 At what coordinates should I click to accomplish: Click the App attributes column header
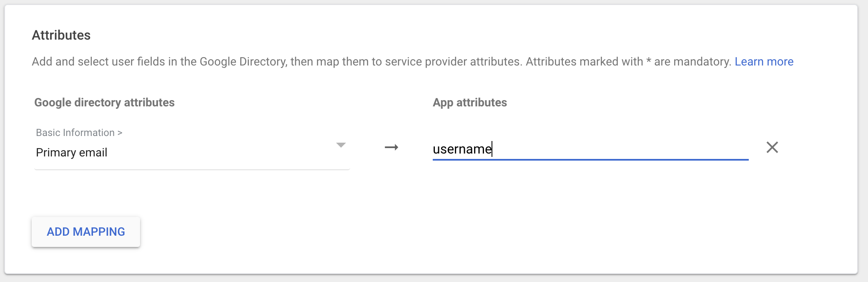coord(470,103)
